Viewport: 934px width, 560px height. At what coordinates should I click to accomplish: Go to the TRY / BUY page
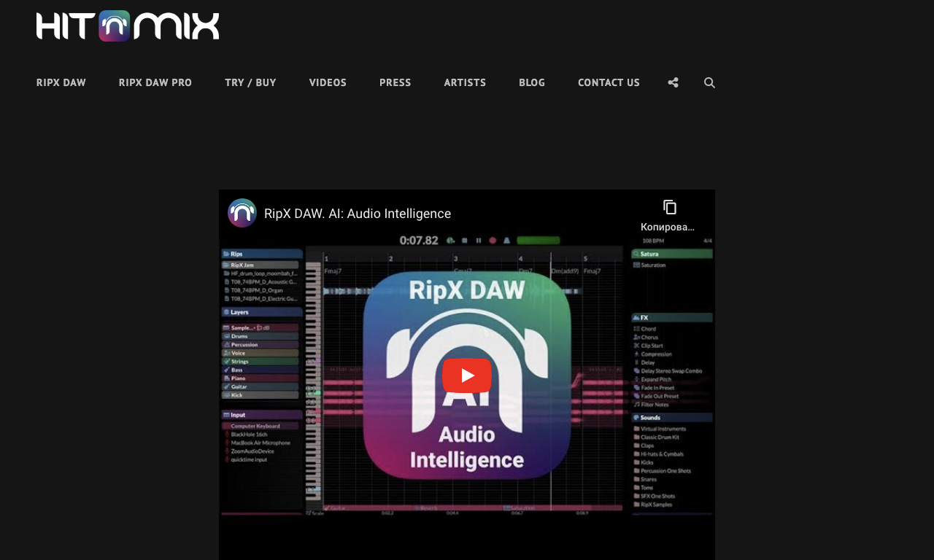[x=250, y=82]
